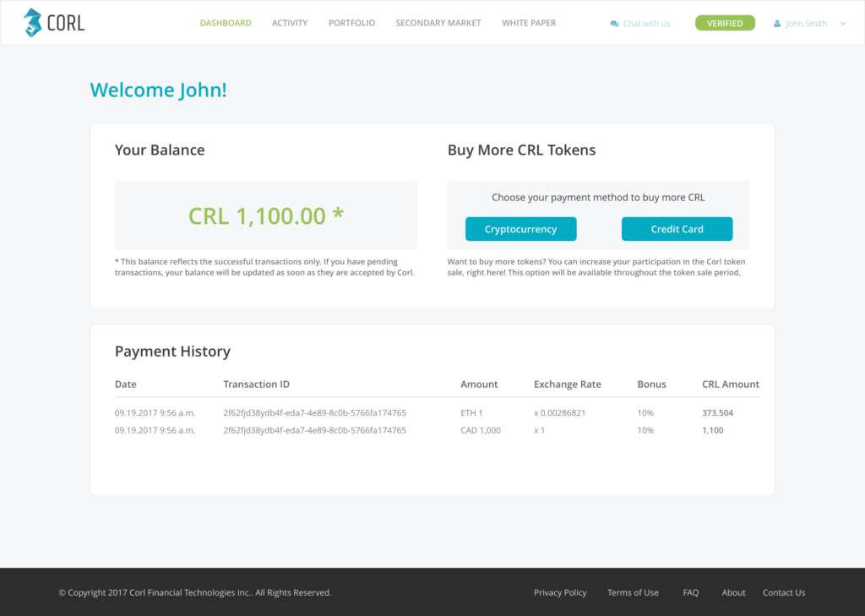View the Terms of Use
865x616 pixels.
[633, 592]
